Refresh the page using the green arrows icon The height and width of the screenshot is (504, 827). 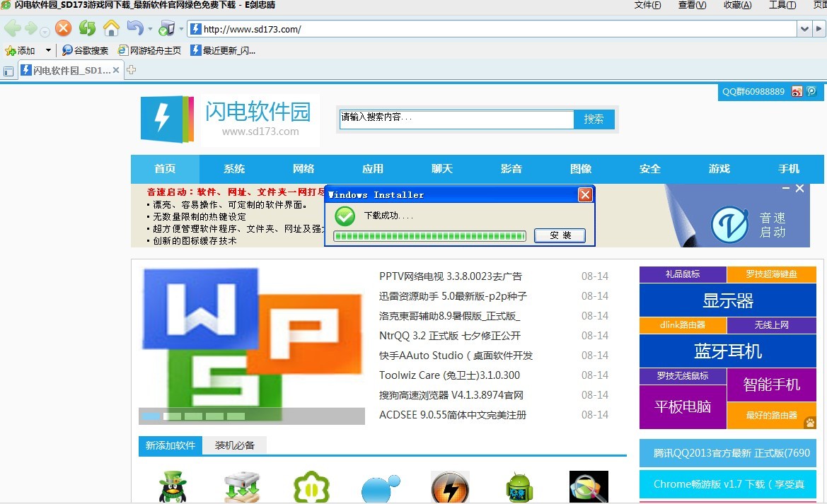(87, 28)
